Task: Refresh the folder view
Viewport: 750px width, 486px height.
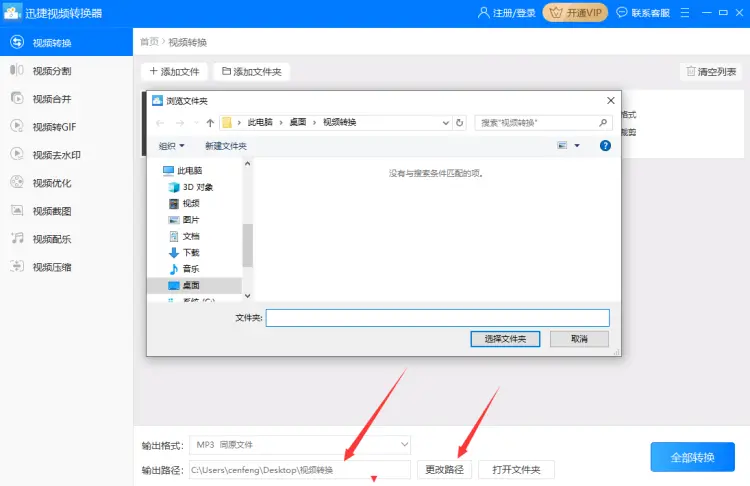Action: tap(460, 123)
